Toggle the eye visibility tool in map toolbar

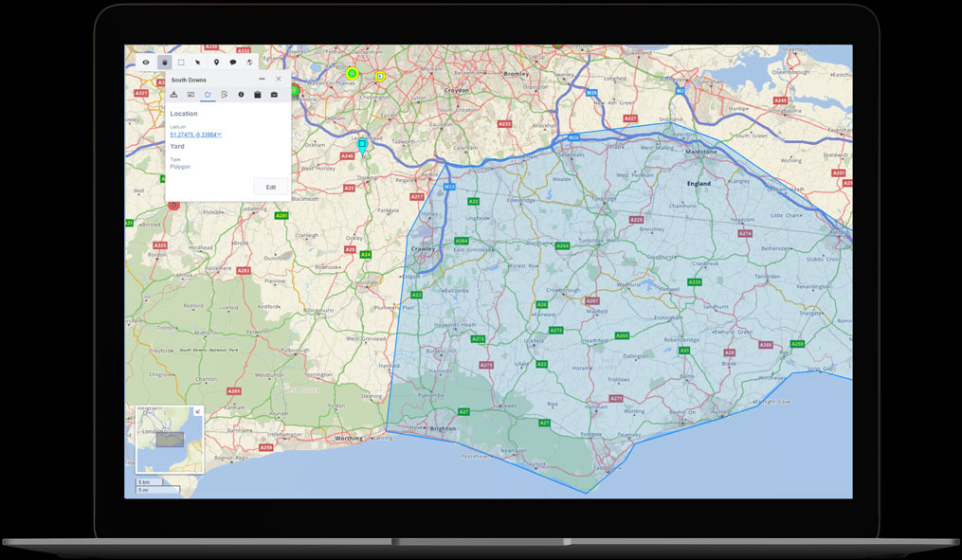[145, 62]
